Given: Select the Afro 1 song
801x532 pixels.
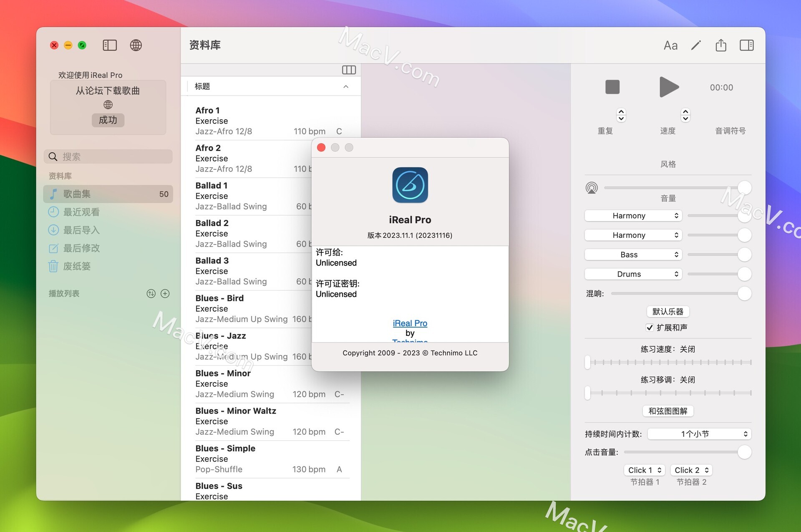Looking at the screenshot, I should click(271, 121).
